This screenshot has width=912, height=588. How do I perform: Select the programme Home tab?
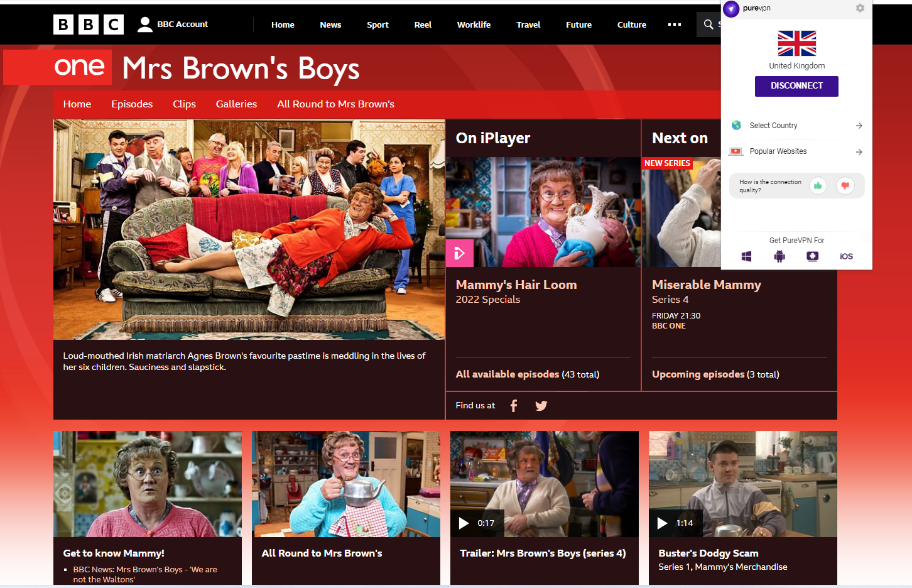[77, 104]
